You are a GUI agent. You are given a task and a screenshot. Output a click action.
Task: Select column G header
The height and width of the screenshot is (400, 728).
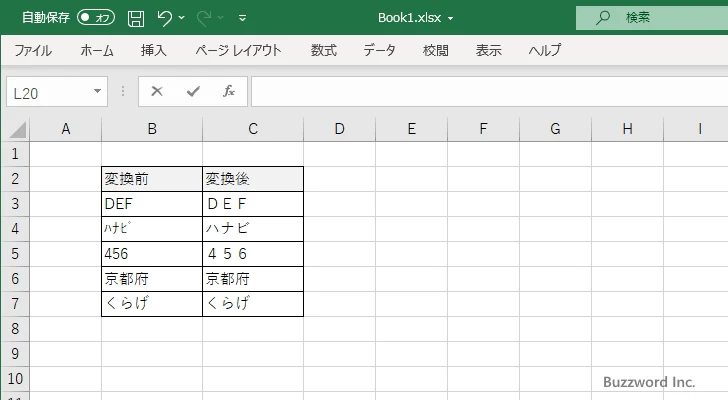pyautogui.click(x=555, y=129)
